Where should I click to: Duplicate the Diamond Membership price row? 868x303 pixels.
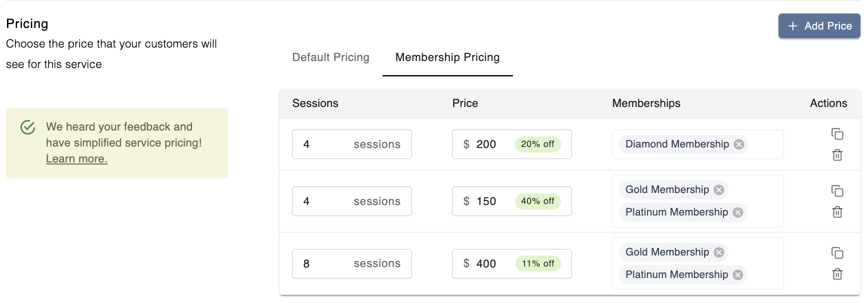[837, 134]
